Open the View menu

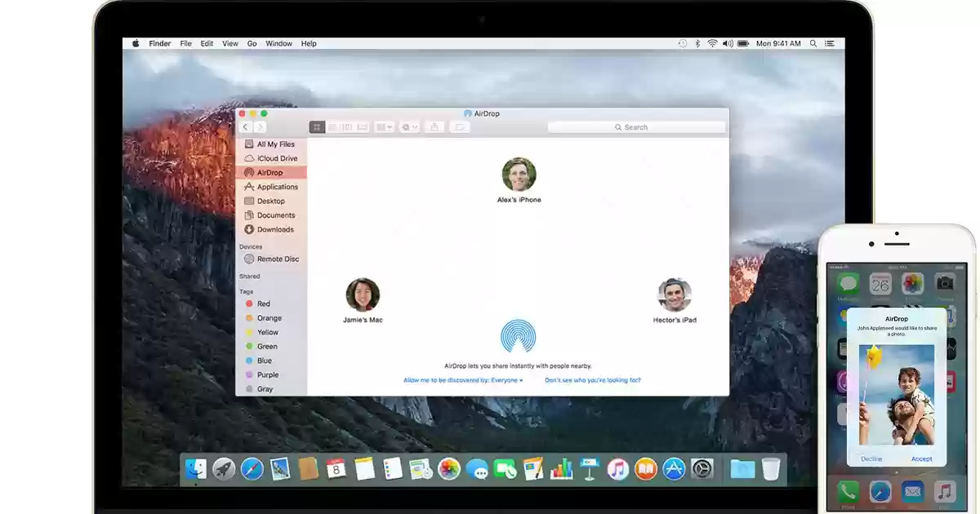[230, 43]
